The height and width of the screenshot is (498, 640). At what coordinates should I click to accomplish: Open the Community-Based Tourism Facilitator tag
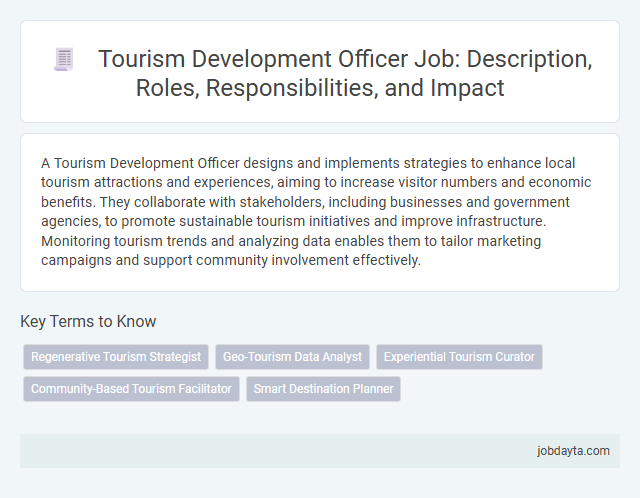131,389
